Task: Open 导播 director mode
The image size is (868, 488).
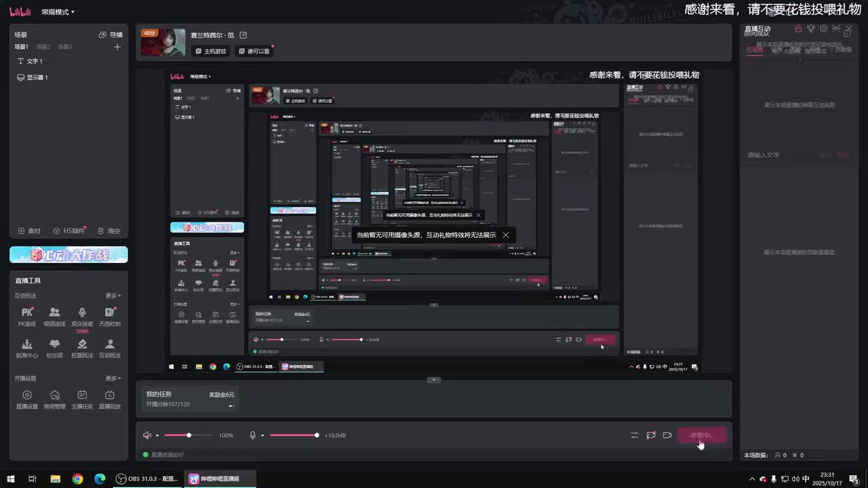Action: (111, 35)
